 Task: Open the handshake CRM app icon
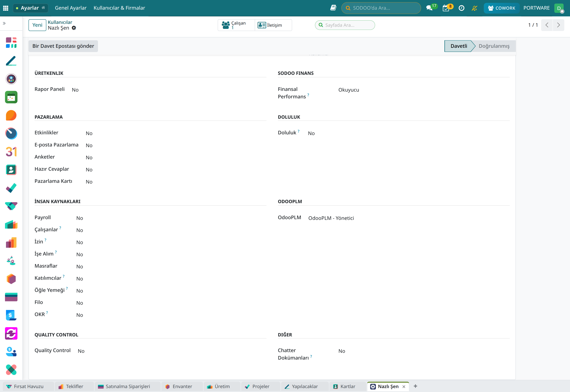point(11,206)
